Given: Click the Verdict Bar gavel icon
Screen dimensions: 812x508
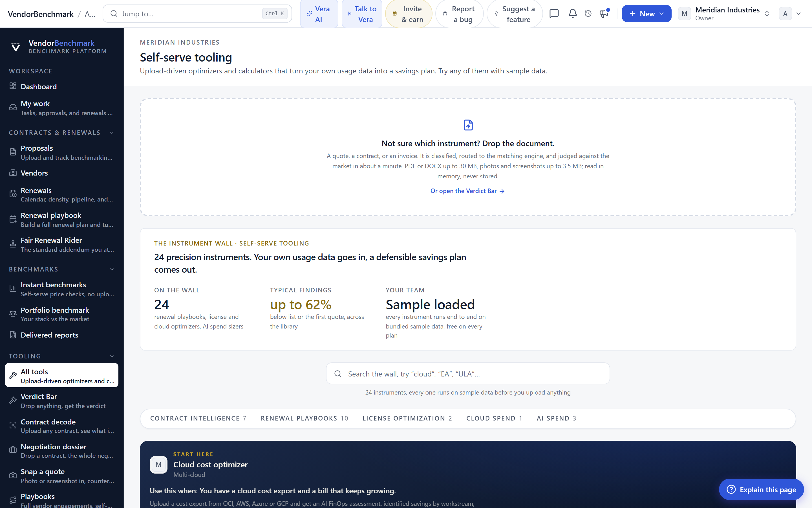Looking at the screenshot, I should pos(13,400).
